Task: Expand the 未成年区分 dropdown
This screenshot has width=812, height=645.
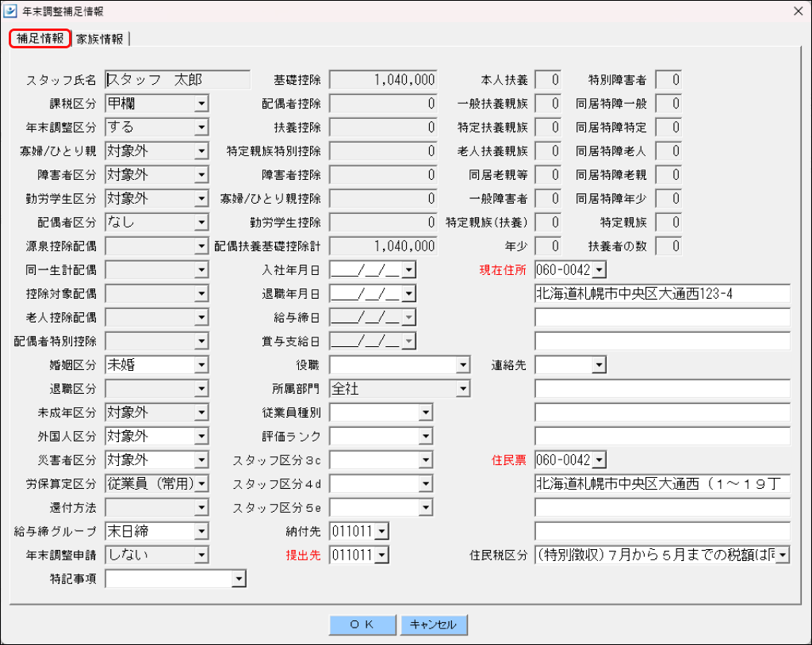Action: point(201,413)
